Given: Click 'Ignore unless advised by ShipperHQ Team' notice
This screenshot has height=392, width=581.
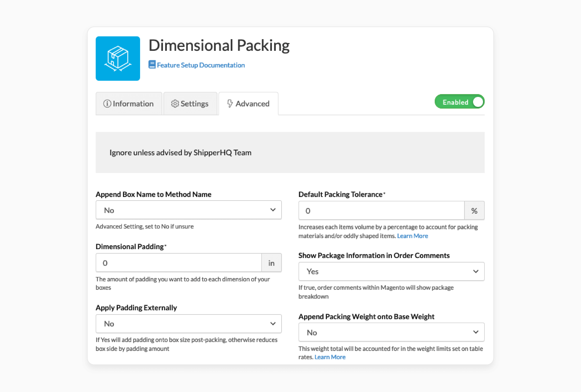Looking at the screenshot, I should coord(290,152).
